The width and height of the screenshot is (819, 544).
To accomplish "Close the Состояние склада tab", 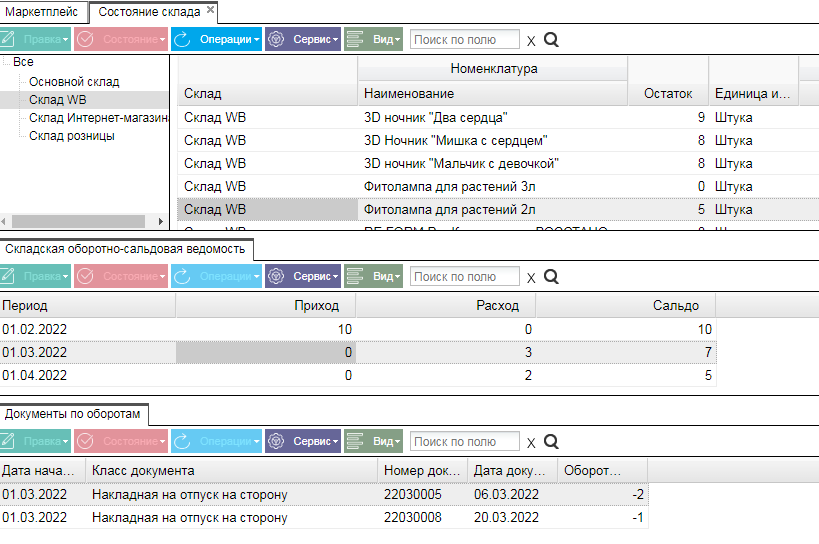I will coord(210,9).
